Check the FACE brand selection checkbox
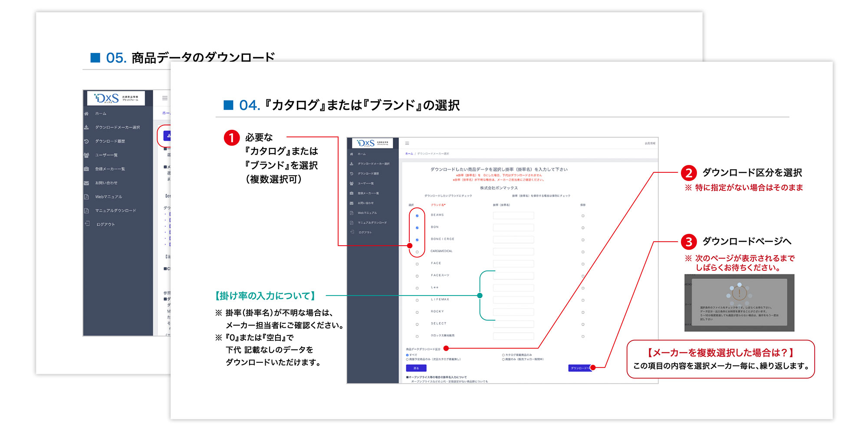868x434 pixels. [417, 264]
